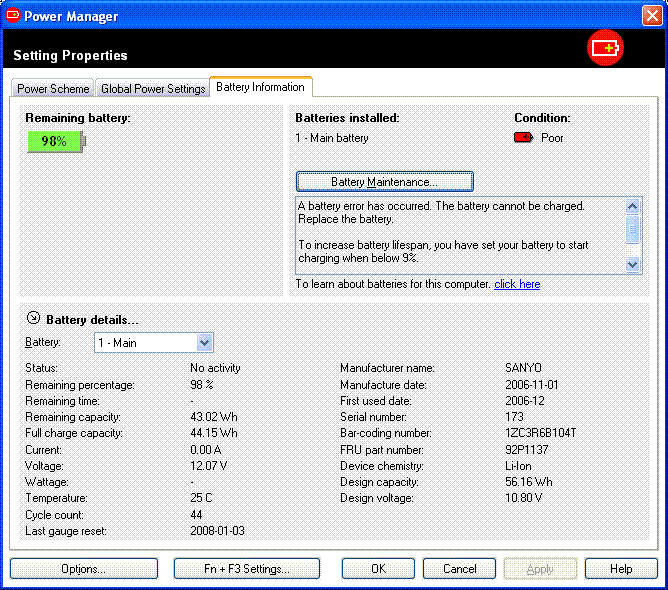Click full charge capacity '44.15 Wh'
The image size is (668, 590).
pos(213,433)
